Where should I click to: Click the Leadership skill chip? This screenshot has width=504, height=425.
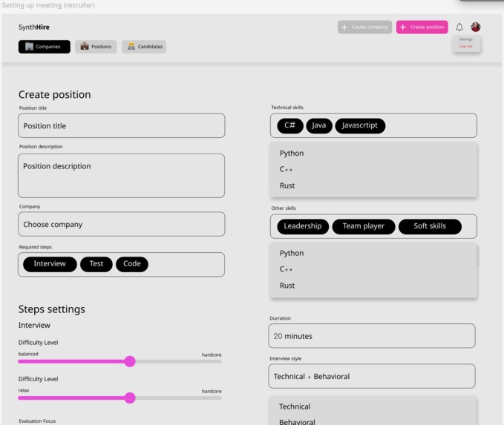(303, 226)
